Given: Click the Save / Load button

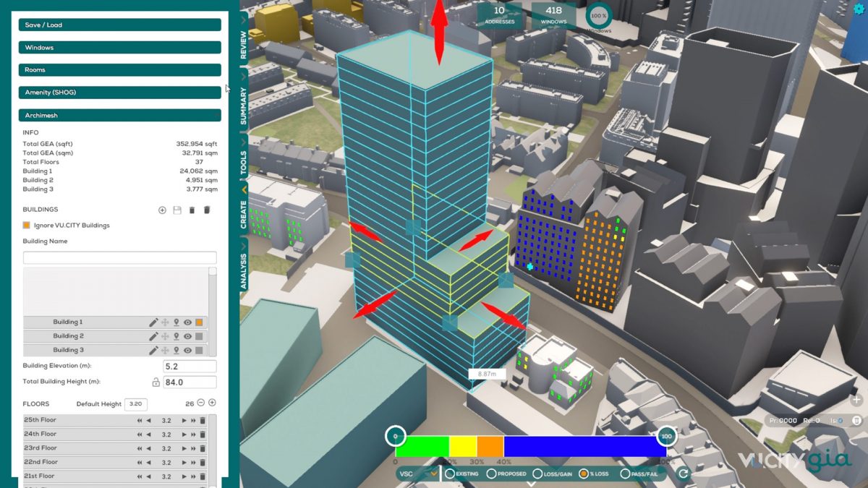Looking at the screenshot, I should pos(119,25).
